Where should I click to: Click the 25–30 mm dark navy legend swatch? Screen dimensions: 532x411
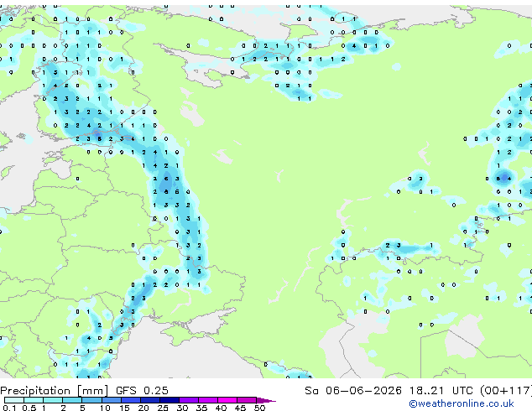[x=169, y=400]
